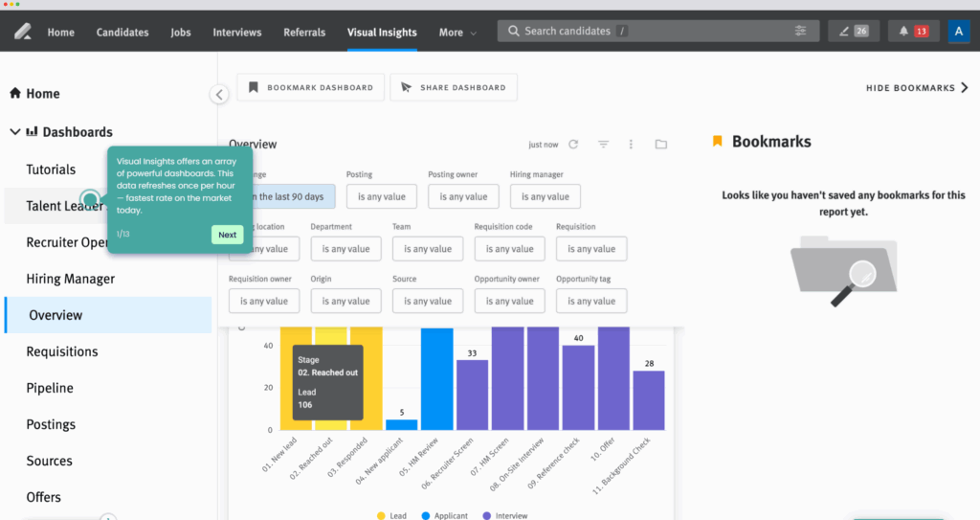Click the Lever pen logo icon

tap(23, 32)
